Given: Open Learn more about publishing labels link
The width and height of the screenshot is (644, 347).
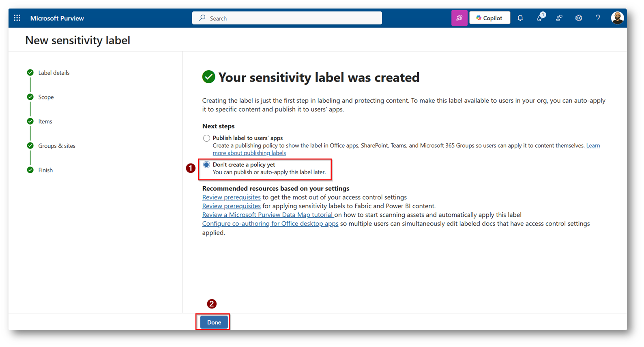Looking at the screenshot, I should click(x=249, y=153).
